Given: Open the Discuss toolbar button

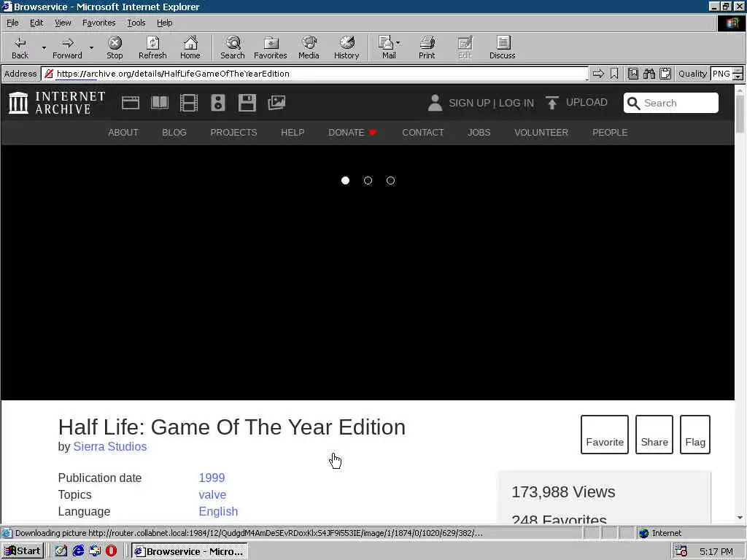Looking at the screenshot, I should (x=502, y=47).
